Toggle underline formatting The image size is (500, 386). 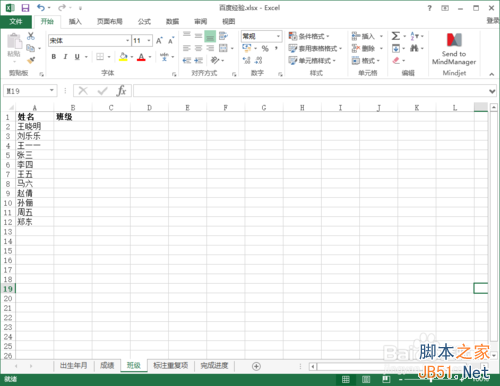point(77,57)
